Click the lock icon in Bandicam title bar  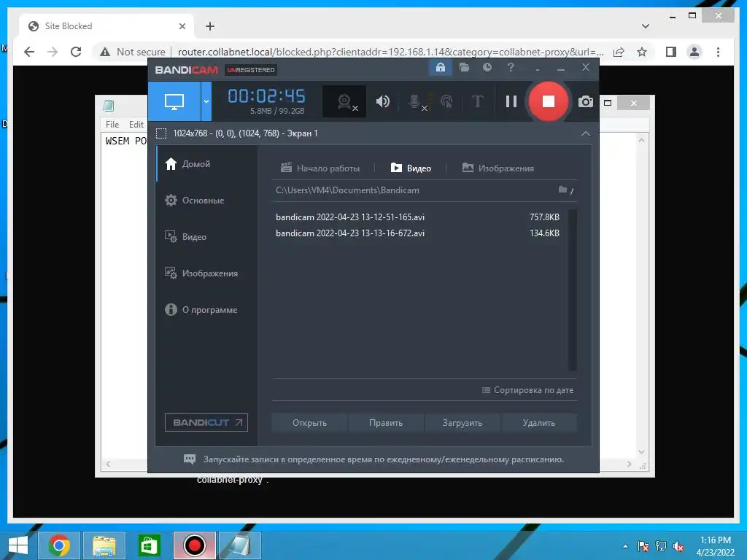click(x=441, y=68)
